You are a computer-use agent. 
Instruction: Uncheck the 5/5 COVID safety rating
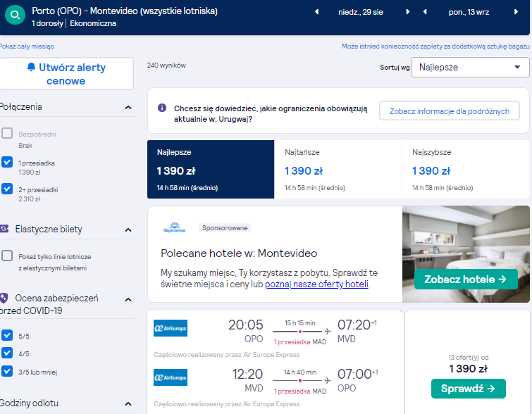point(7,335)
